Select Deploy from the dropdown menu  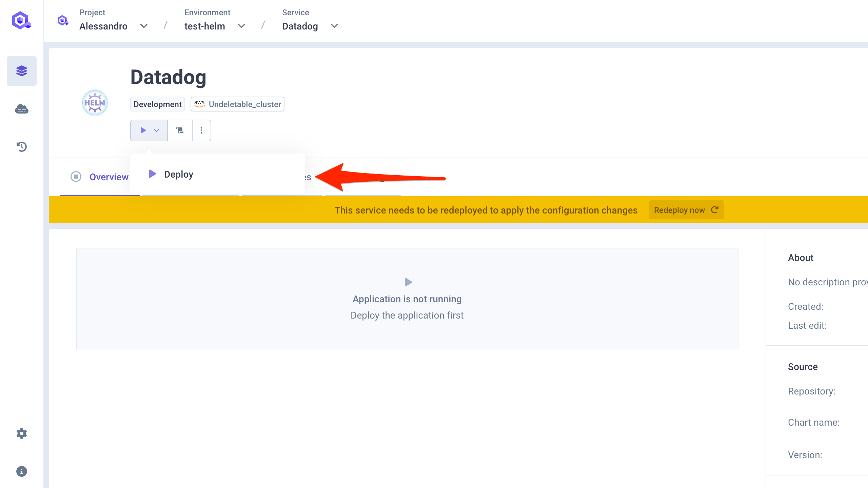coord(179,174)
